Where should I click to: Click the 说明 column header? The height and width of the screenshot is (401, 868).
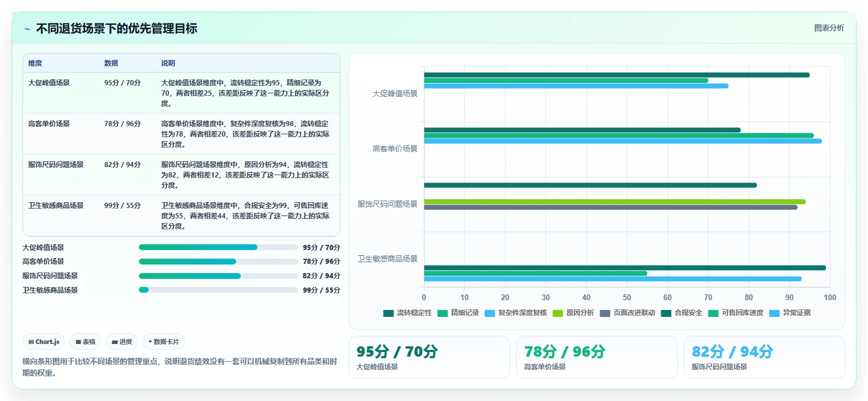(x=168, y=63)
